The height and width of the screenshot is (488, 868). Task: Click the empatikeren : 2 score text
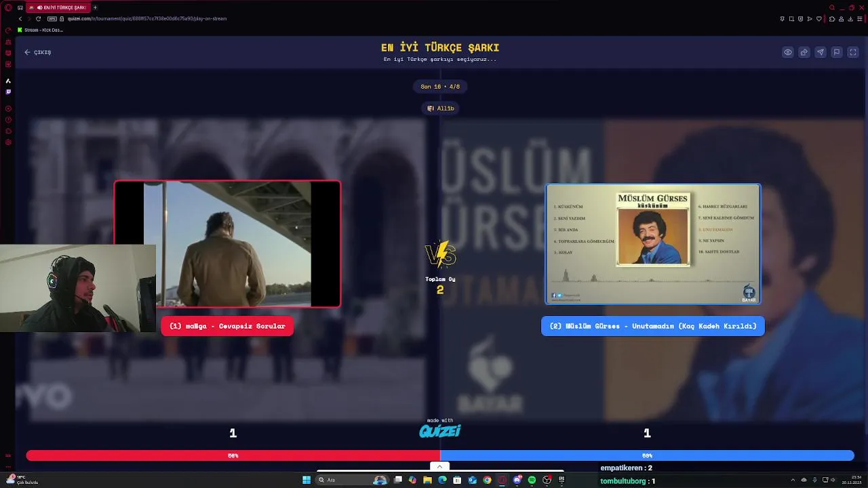click(626, 468)
